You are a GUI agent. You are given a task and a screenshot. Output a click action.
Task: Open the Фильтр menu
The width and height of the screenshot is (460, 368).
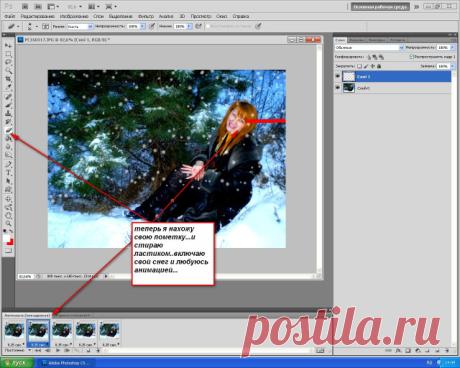click(146, 16)
